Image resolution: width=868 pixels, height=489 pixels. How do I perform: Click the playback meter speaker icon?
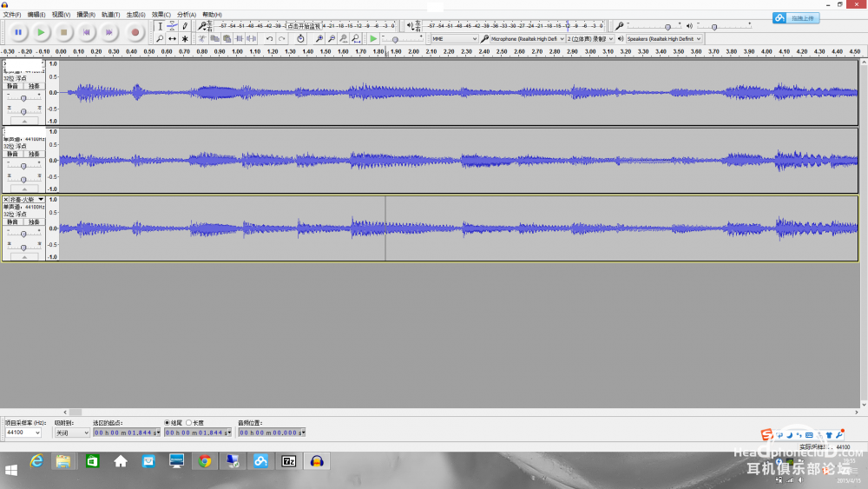tap(411, 26)
